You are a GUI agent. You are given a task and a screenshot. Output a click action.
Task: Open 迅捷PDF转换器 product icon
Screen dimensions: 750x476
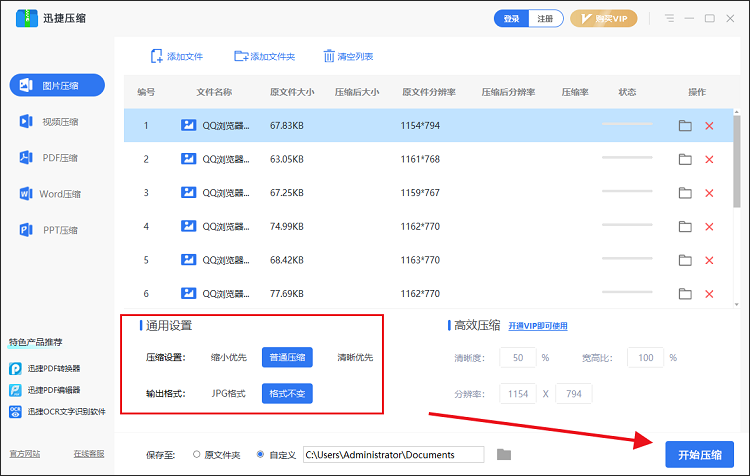pyautogui.click(x=15, y=368)
